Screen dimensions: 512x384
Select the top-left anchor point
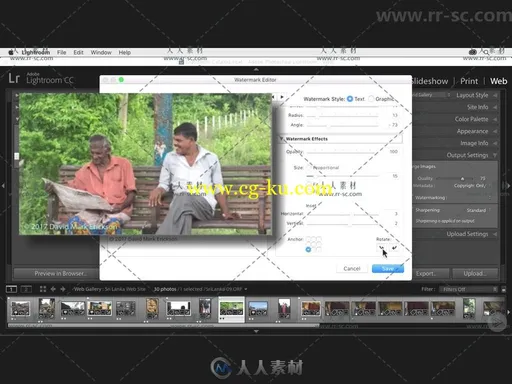click(x=308, y=239)
